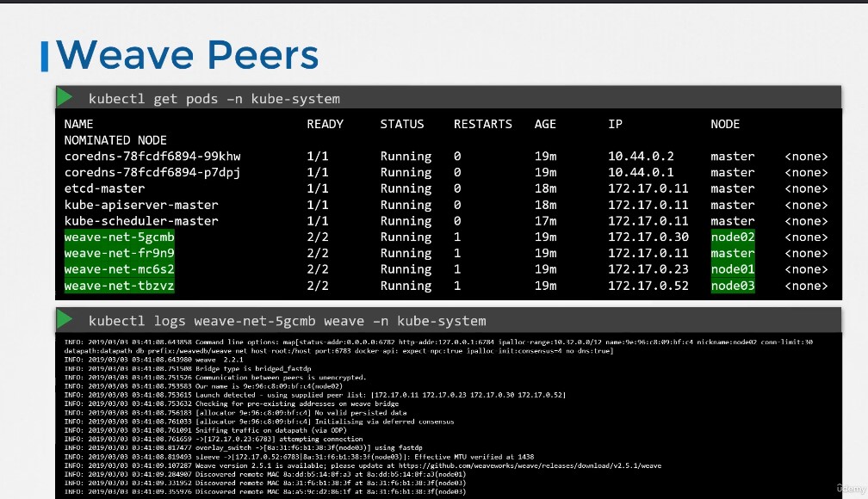Image resolution: width=868 pixels, height=499 pixels.
Task: Click the STATUS column header
Action: click(402, 124)
